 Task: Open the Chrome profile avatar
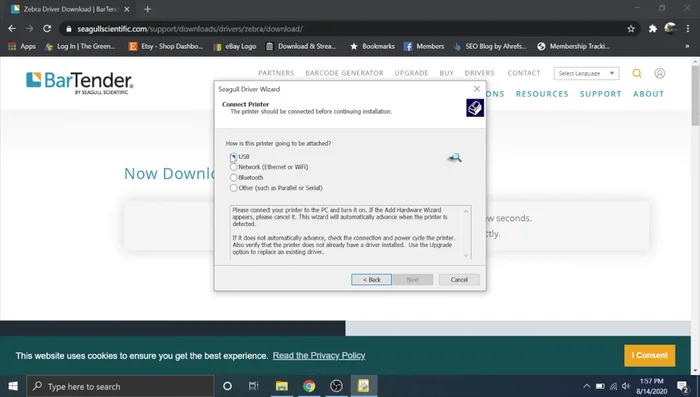670,29
